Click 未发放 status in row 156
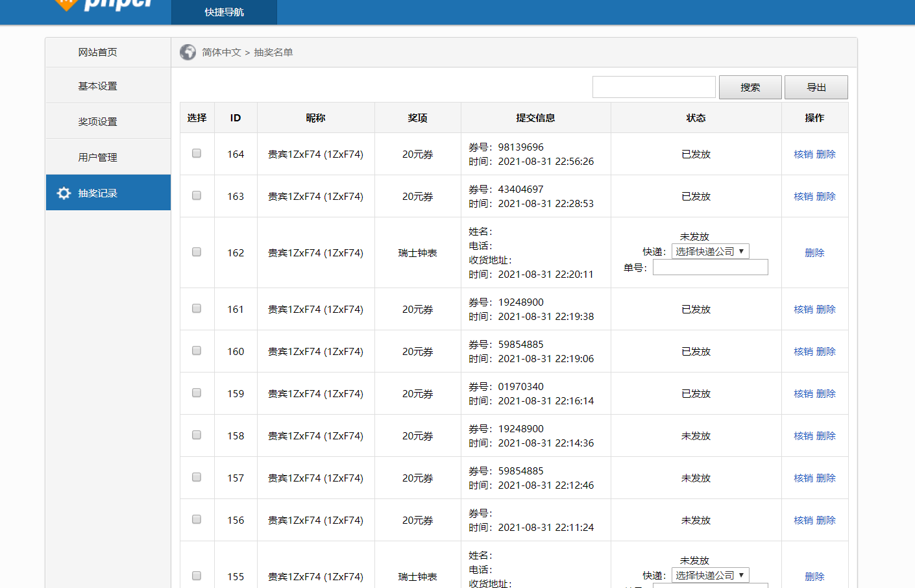This screenshot has width=915, height=588. [696, 521]
